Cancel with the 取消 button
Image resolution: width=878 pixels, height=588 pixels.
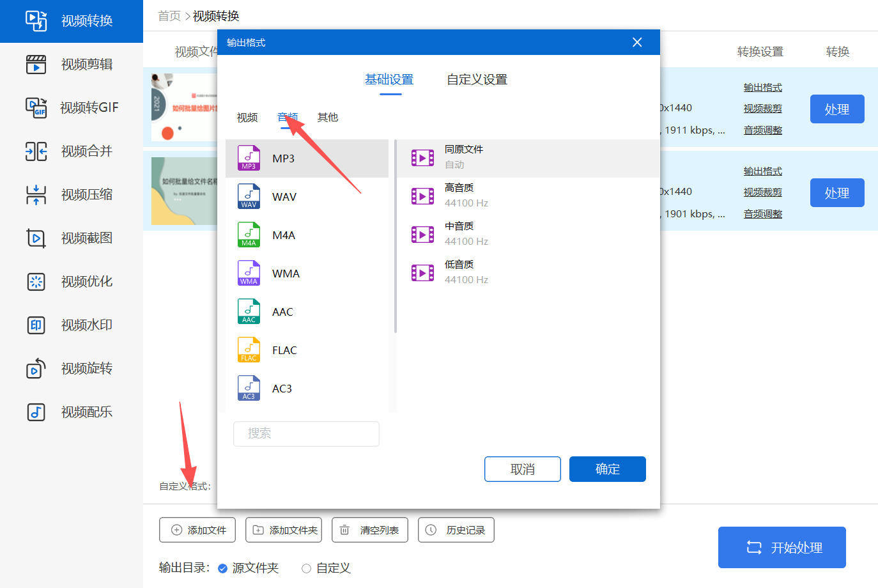[523, 469]
